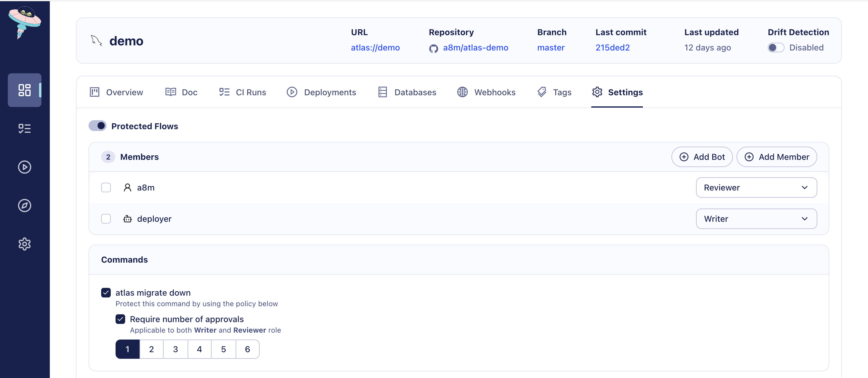Viewport: 868px width, 378px height.
Task: Click the bot icon beside deployer
Action: pos(127,219)
